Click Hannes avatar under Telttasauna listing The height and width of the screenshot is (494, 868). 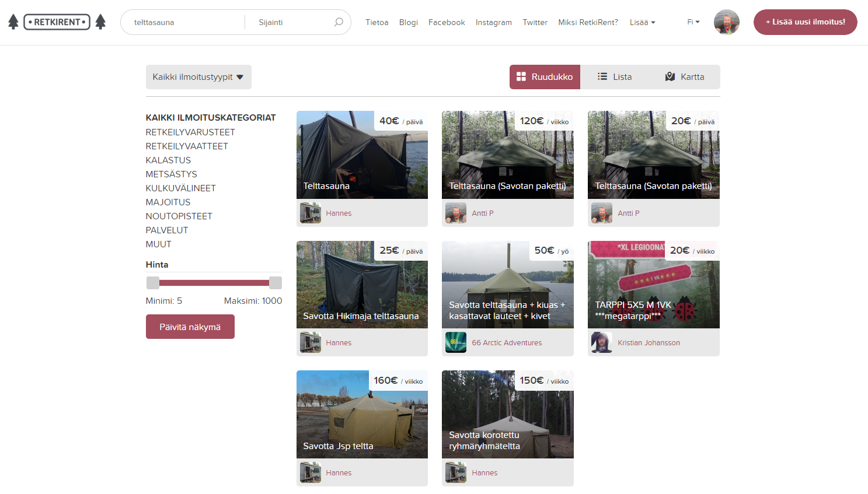[x=311, y=213]
